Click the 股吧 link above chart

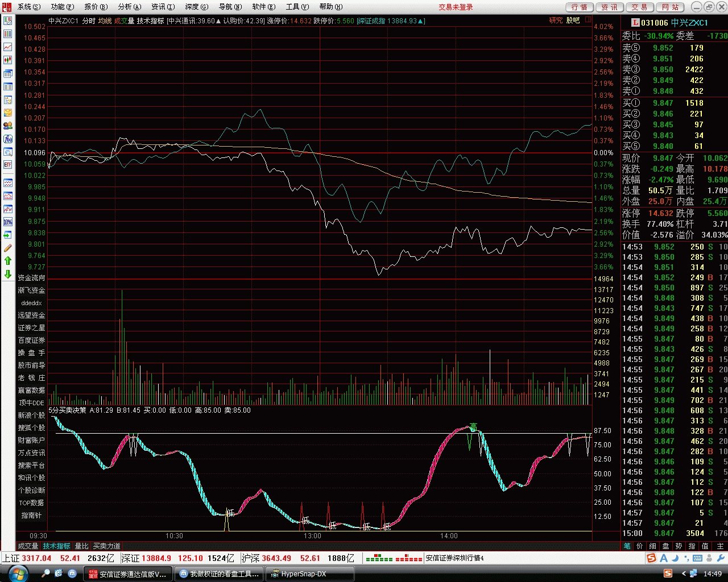click(x=573, y=20)
